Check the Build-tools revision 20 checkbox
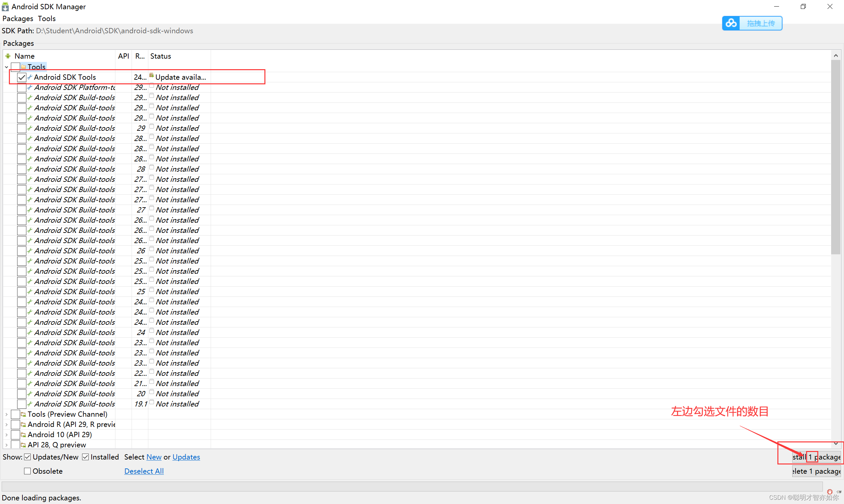The width and height of the screenshot is (844, 504). click(22, 394)
